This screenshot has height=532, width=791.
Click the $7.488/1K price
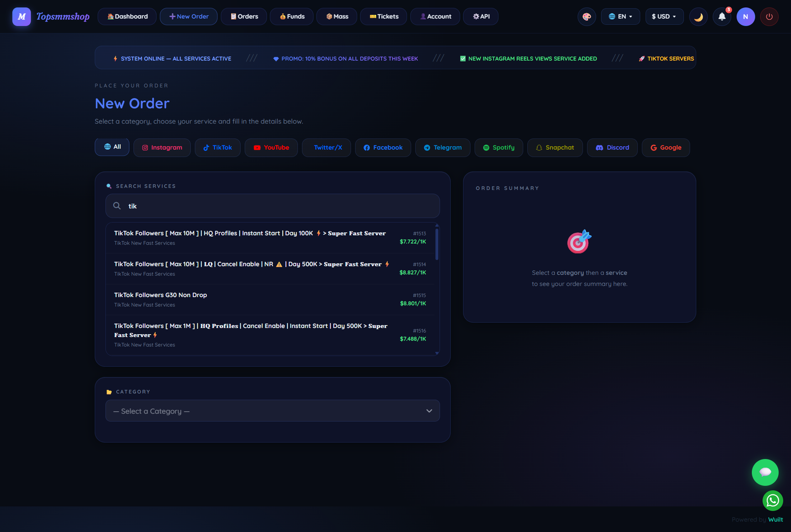(x=413, y=339)
